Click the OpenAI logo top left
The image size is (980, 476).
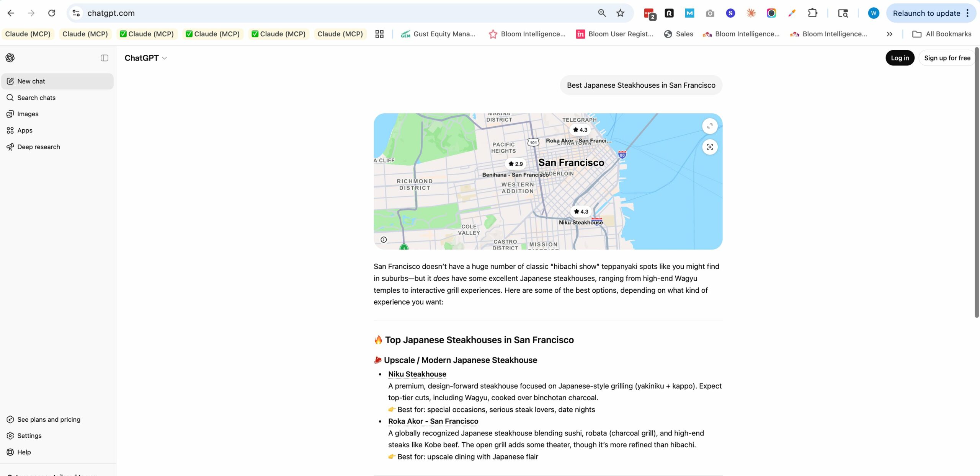(10, 58)
